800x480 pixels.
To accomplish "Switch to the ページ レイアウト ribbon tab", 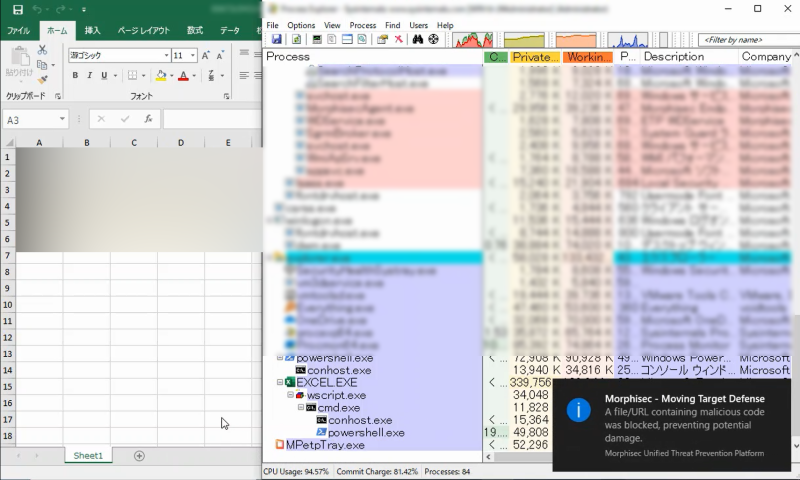I will [x=144, y=31].
